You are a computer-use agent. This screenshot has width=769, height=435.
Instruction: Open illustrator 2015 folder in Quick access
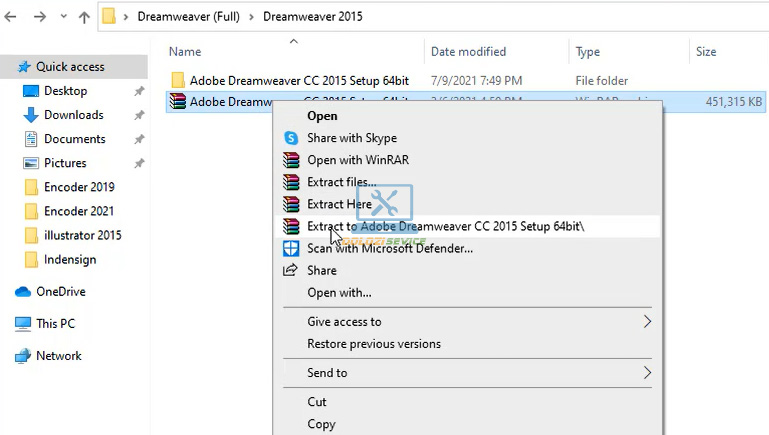pos(82,235)
